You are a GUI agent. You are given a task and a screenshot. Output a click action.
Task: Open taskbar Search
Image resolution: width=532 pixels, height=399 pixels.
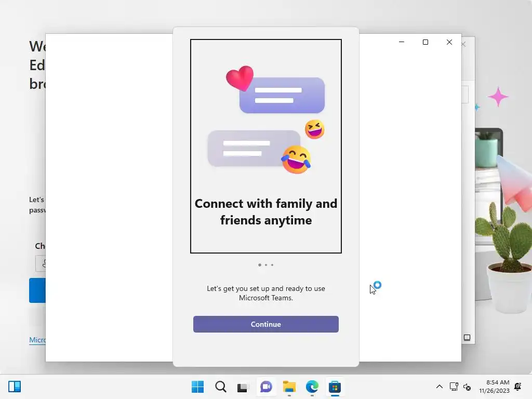point(220,387)
